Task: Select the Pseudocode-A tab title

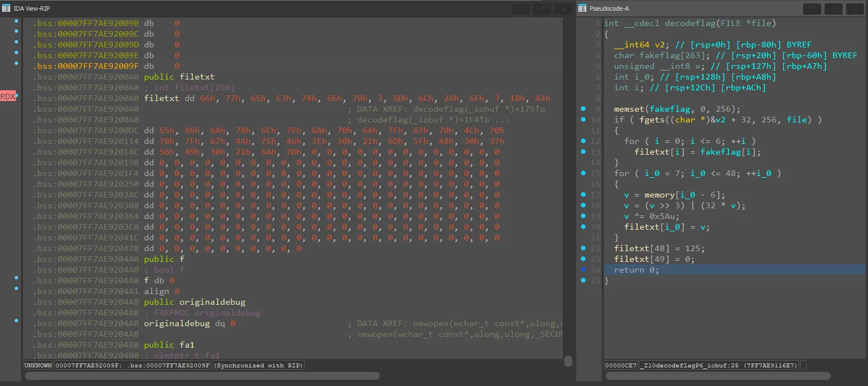Action: pyautogui.click(x=609, y=8)
